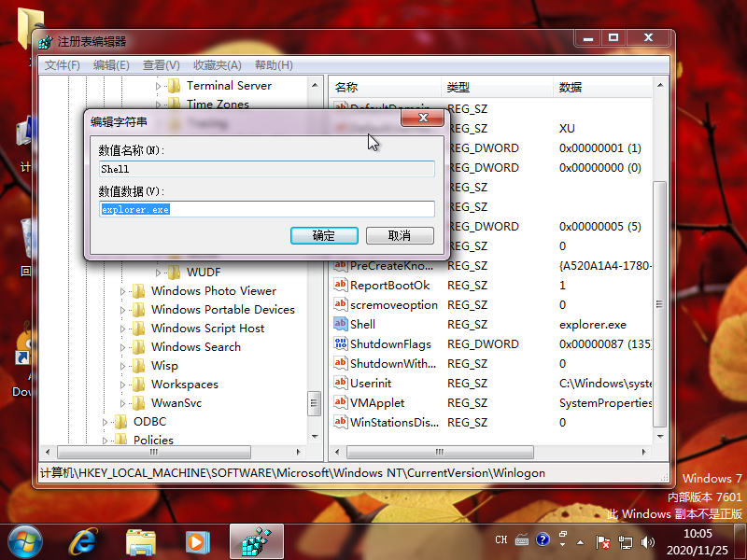
Task: Click the network status tray icon
Action: coord(624,539)
